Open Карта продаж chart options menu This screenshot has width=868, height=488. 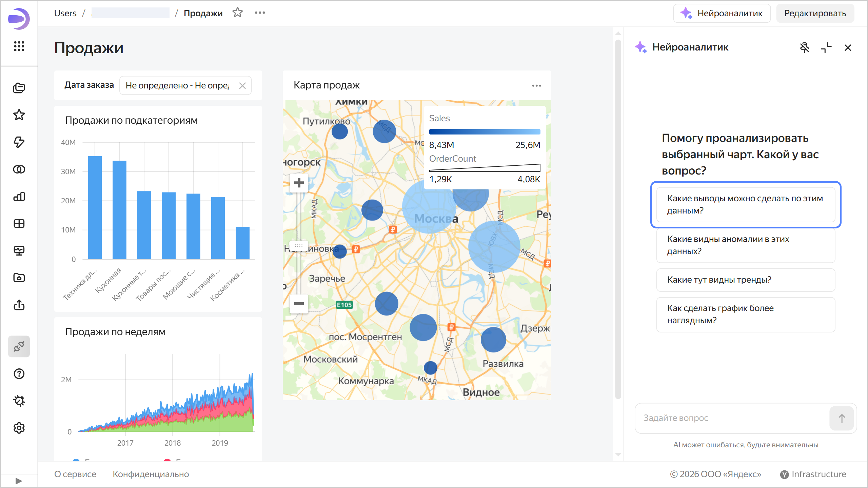[536, 85]
